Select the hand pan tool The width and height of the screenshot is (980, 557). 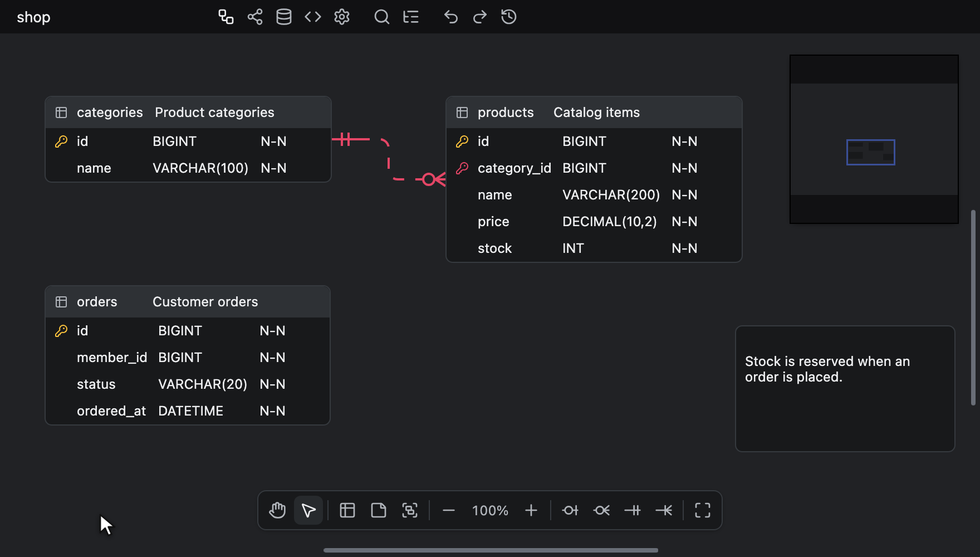click(277, 510)
